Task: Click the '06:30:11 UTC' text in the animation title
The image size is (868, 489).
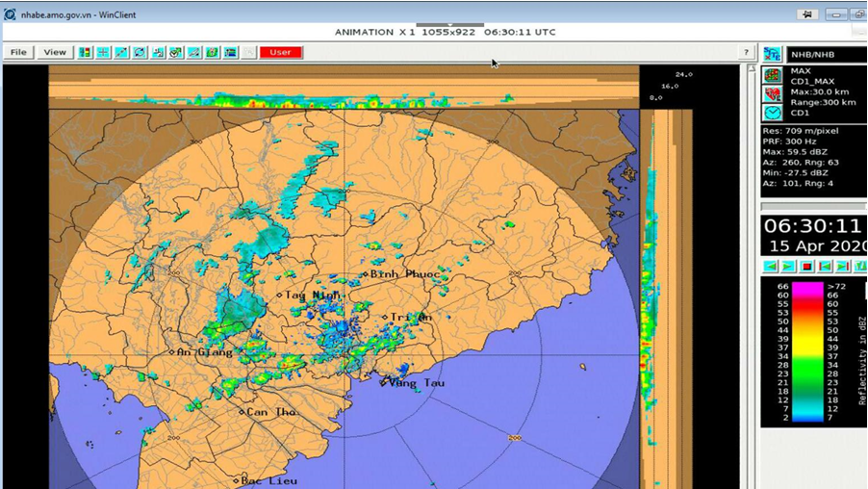Action: pyautogui.click(x=520, y=32)
